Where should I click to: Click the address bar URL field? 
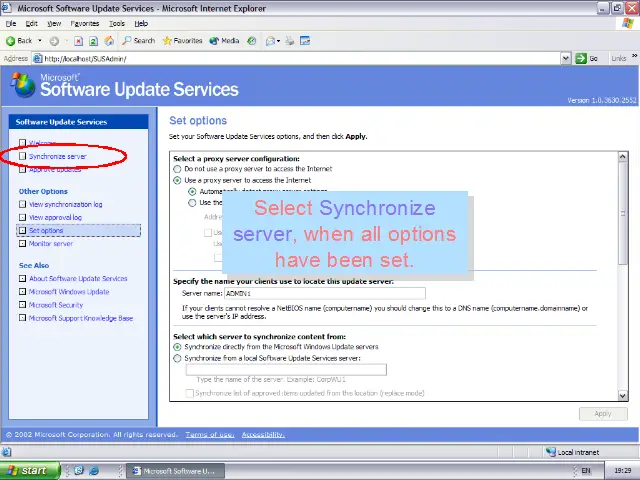point(297,58)
